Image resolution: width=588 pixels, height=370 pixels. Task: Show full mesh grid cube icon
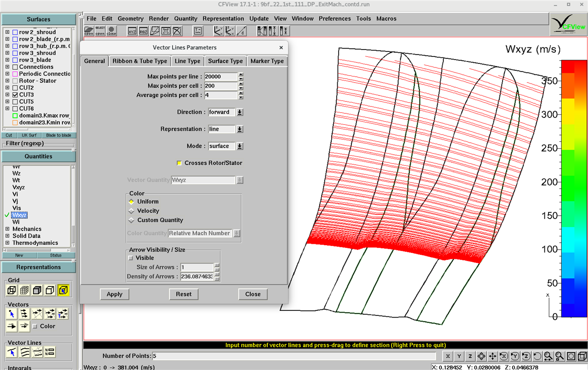[25, 290]
